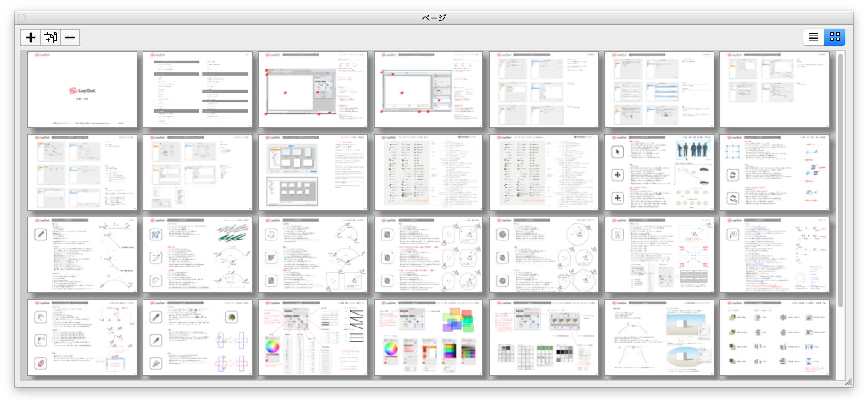Choose thumbnail with two stacked large screenshots
The width and height of the screenshot is (868, 405).
coord(313,172)
